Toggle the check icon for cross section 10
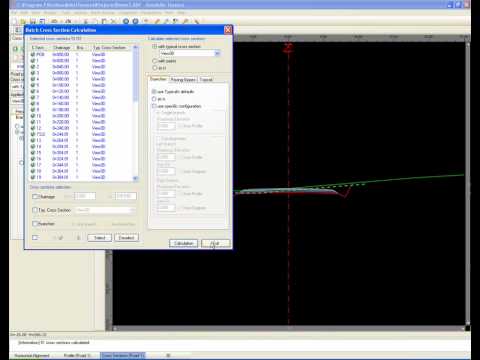The width and height of the screenshot is (480, 360). coord(33,116)
